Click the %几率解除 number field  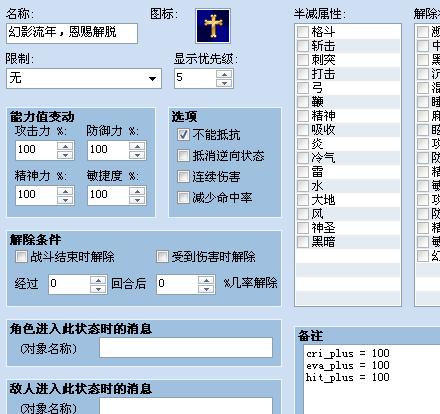(177, 284)
